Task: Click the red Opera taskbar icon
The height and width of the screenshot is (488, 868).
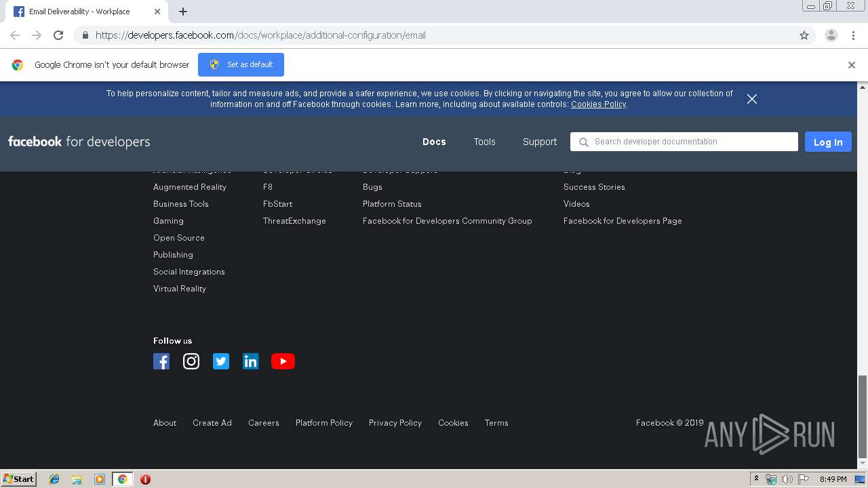Action: coord(145,479)
